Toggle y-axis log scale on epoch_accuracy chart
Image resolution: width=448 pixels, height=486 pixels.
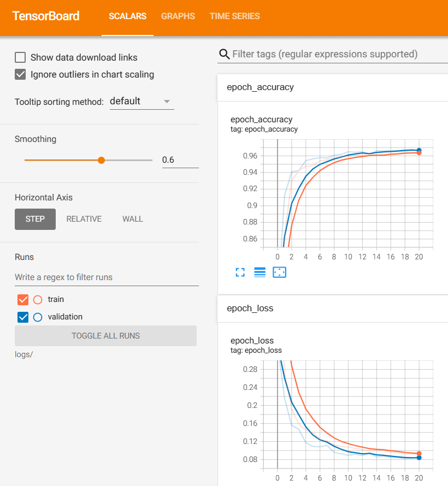(260, 272)
